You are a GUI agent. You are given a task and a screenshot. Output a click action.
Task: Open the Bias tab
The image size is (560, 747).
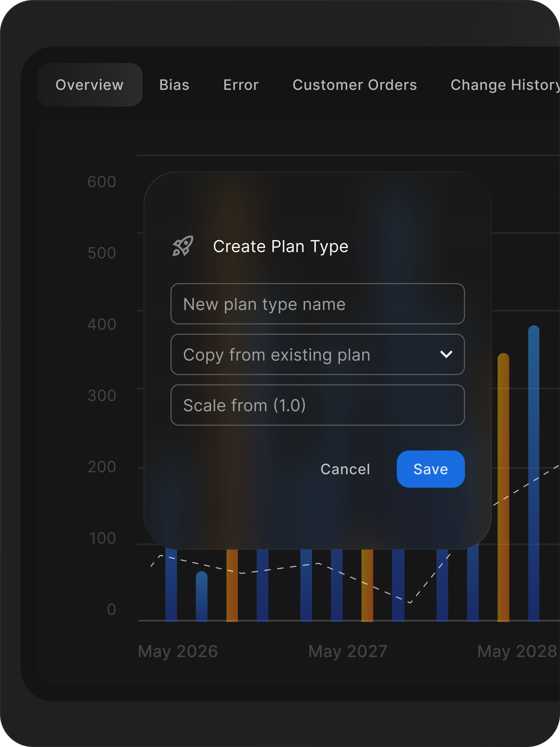pos(174,85)
